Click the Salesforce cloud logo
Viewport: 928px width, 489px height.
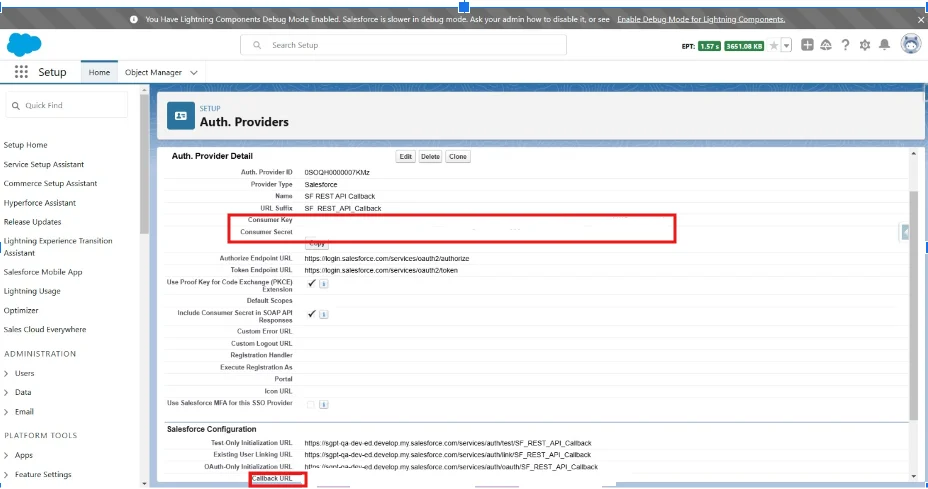coord(22,44)
